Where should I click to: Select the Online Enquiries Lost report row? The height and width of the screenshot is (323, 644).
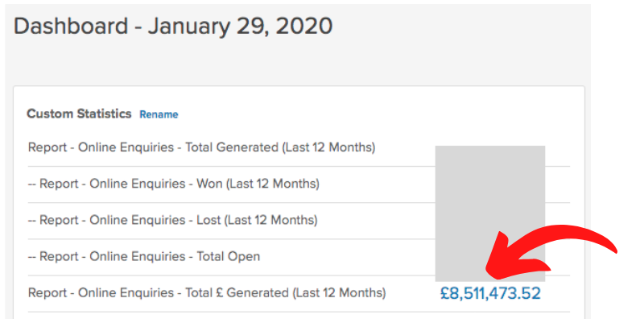coord(172,220)
